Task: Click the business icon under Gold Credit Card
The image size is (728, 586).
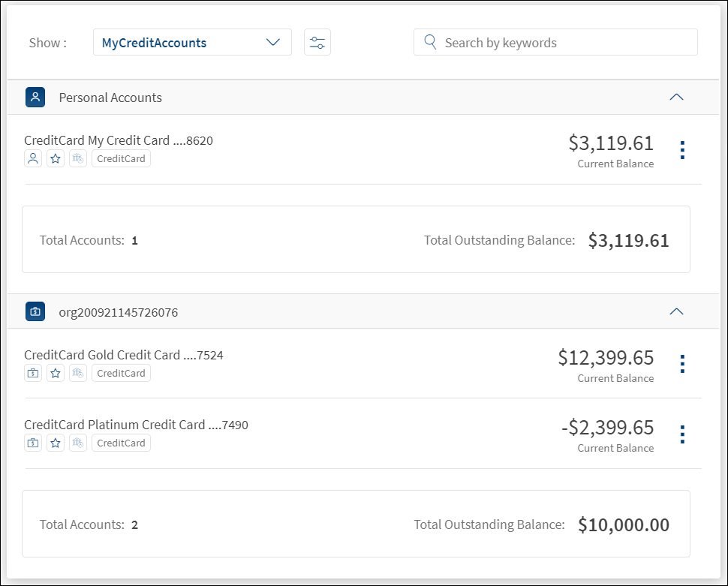Action: (x=33, y=373)
